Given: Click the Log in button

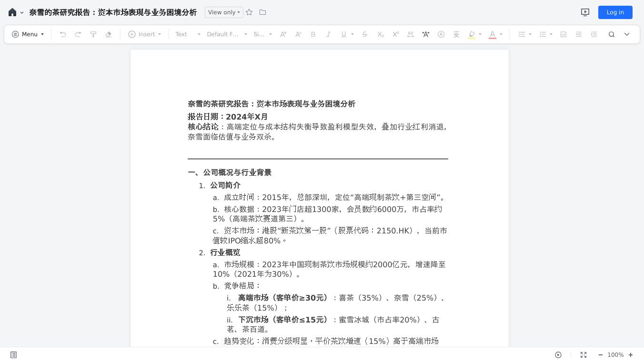Looking at the screenshot, I should (x=615, y=12).
